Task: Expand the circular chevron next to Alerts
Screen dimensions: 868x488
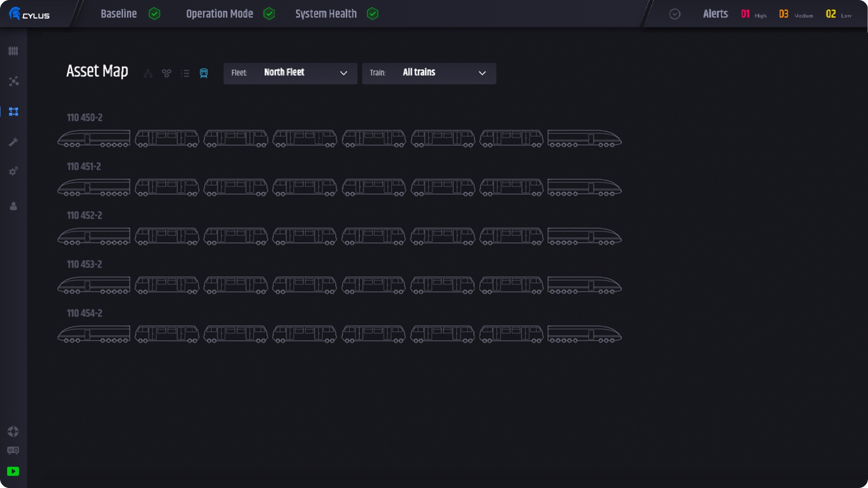Action: [674, 14]
